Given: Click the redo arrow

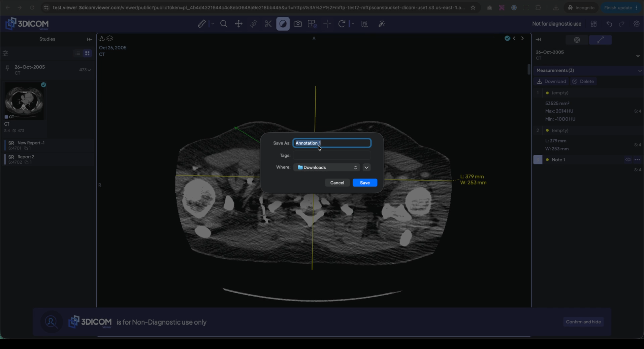Looking at the screenshot, I should tap(622, 24).
